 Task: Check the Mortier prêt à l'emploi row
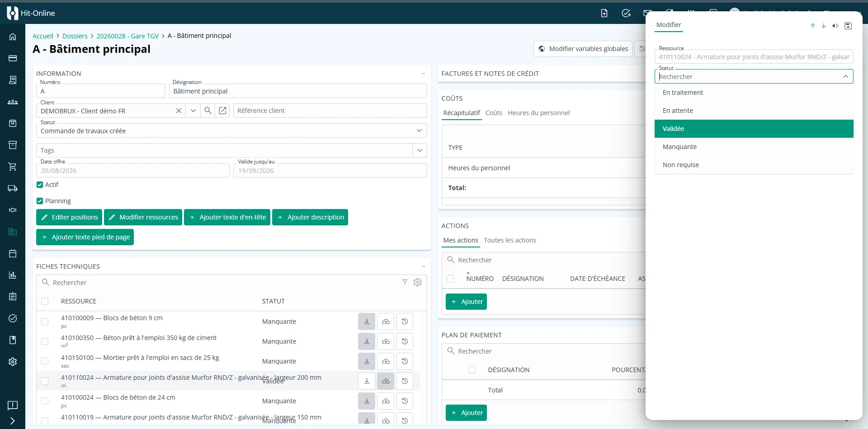pyautogui.click(x=45, y=361)
